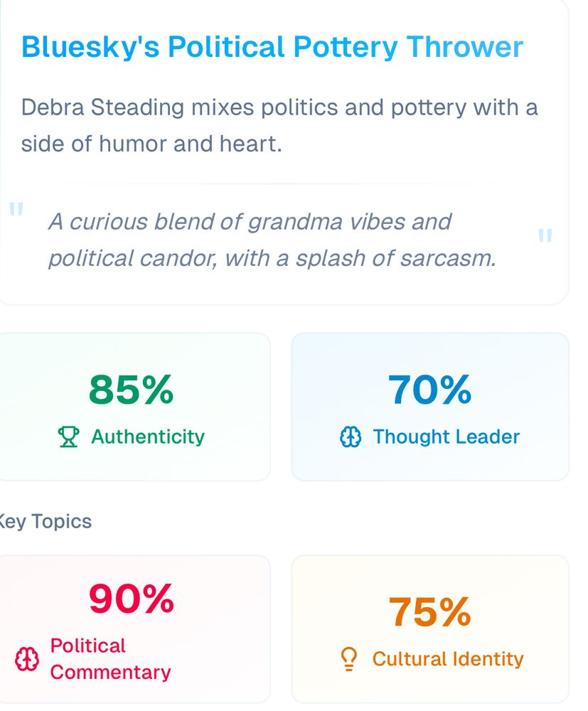Click the 70% blue percentage value
Screen dimensions: 588x711
429,390
